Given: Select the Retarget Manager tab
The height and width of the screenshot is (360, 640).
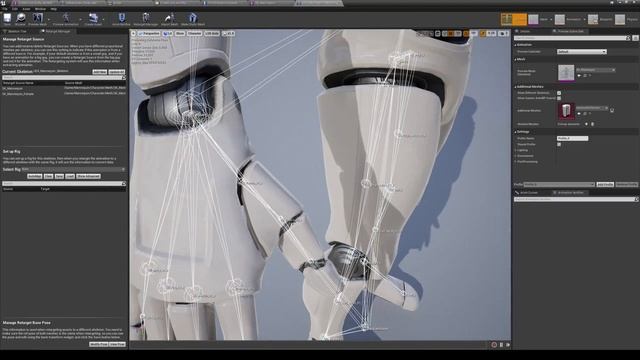Looking at the screenshot, I should (x=58, y=31).
